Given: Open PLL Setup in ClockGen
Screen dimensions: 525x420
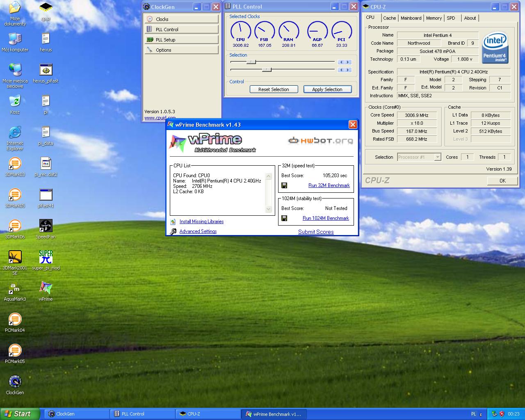Looking at the screenshot, I should click(x=181, y=40).
